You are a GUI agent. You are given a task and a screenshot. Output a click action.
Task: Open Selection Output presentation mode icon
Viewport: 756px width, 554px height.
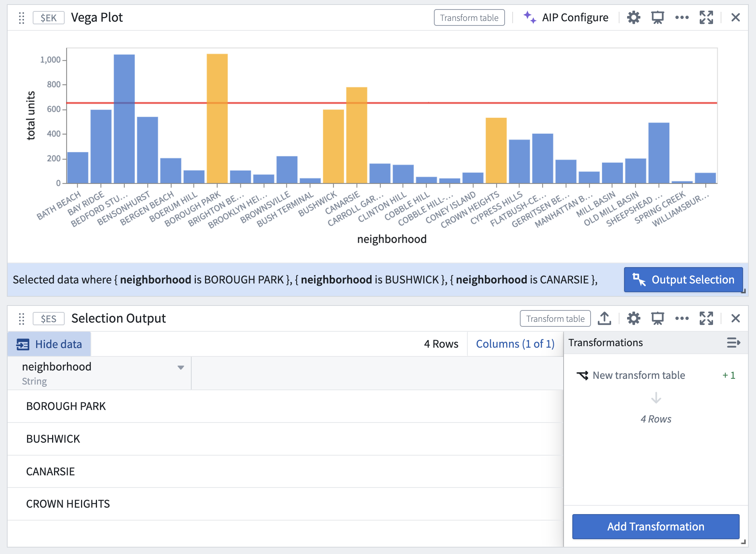coord(658,318)
